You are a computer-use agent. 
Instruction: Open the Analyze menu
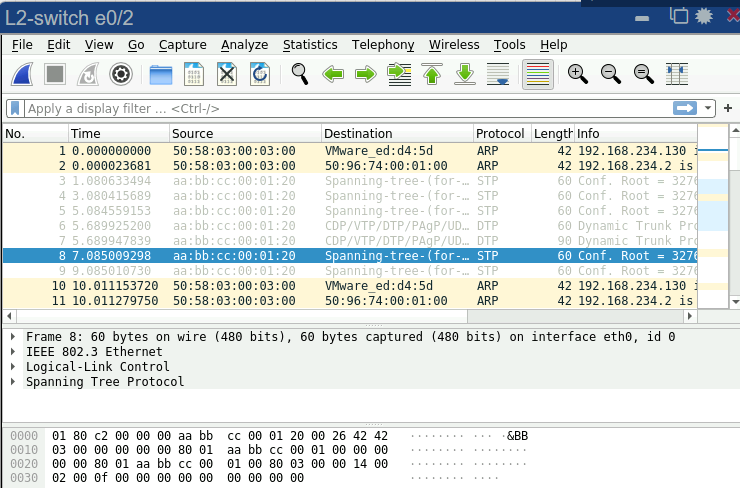244,45
